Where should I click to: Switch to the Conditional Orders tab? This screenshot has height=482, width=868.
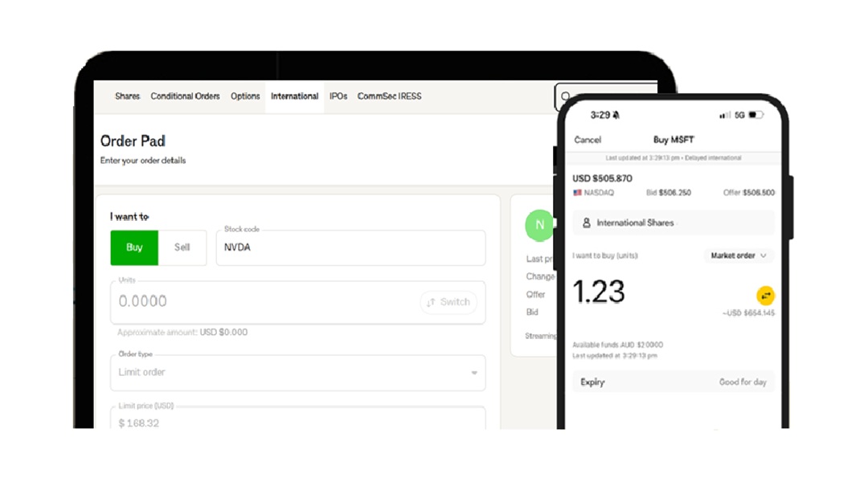(x=185, y=96)
